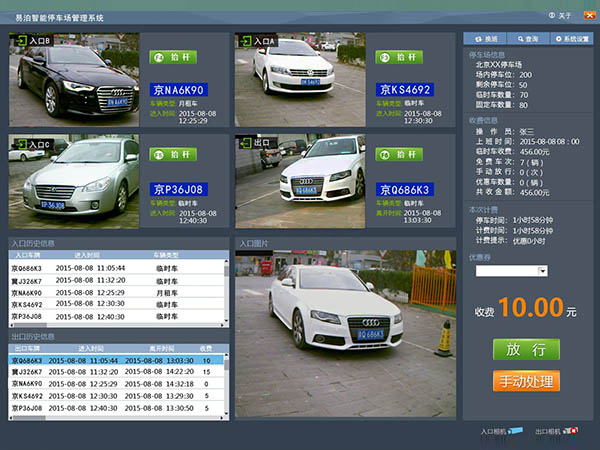This screenshot has height=450, width=600.
Task: Sort exit history by 出口车牌 column
Action: click(27, 348)
